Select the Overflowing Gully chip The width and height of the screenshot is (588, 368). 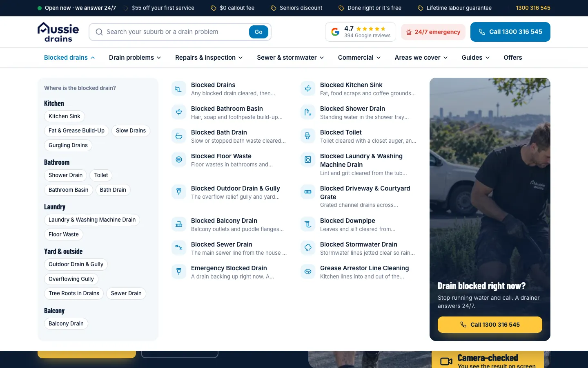[x=71, y=279]
